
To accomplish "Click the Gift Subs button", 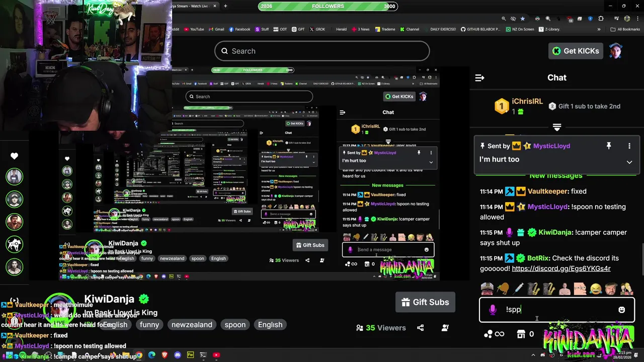I will pyautogui.click(x=425, y=302).
